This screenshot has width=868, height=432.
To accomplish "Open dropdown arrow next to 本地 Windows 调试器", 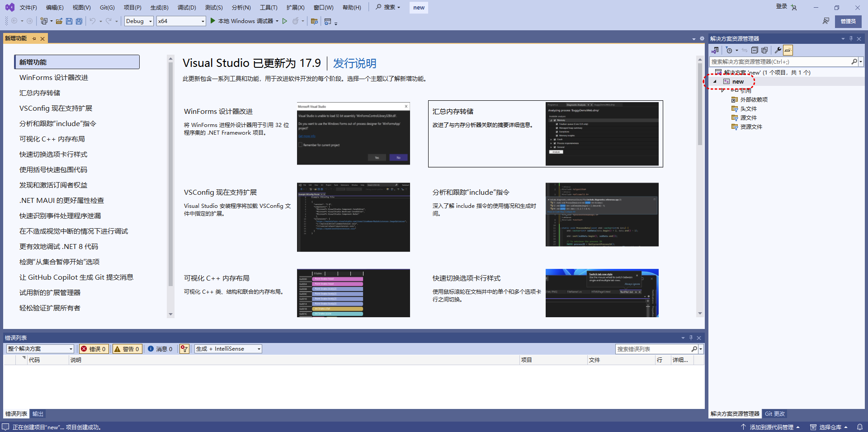I will click(277, 21).
